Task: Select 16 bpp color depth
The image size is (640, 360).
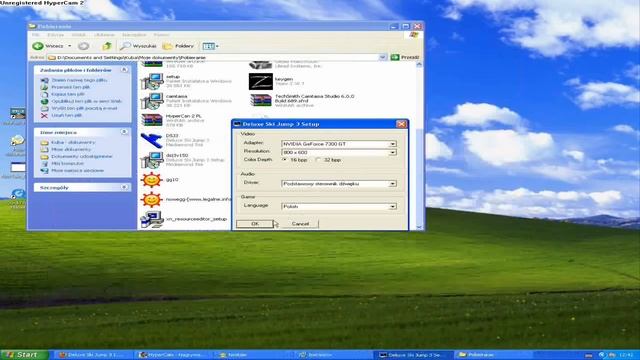Action: [284, 160]
